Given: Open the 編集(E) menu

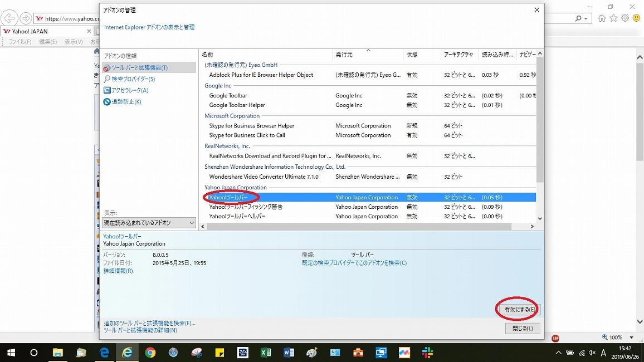Looking at the screenshot, I should (48, 42).
